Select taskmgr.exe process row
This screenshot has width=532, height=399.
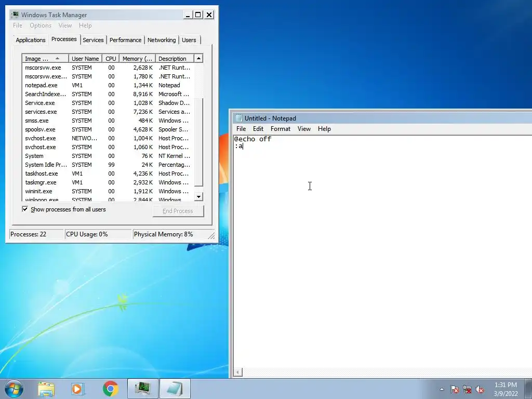click(108, 182)
